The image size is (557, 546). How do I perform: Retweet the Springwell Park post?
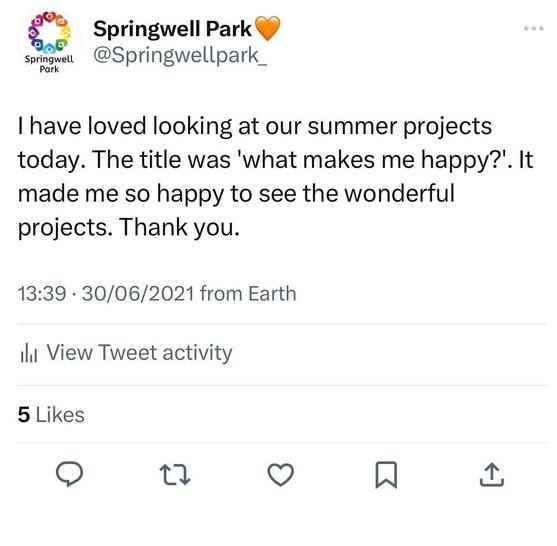tap(175, 474)
